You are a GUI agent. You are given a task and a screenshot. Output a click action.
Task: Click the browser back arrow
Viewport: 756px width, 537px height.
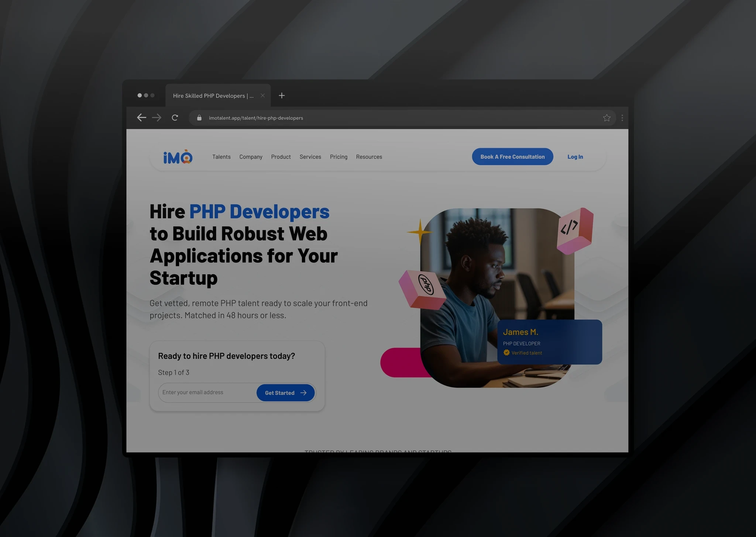tap(141, 118)
